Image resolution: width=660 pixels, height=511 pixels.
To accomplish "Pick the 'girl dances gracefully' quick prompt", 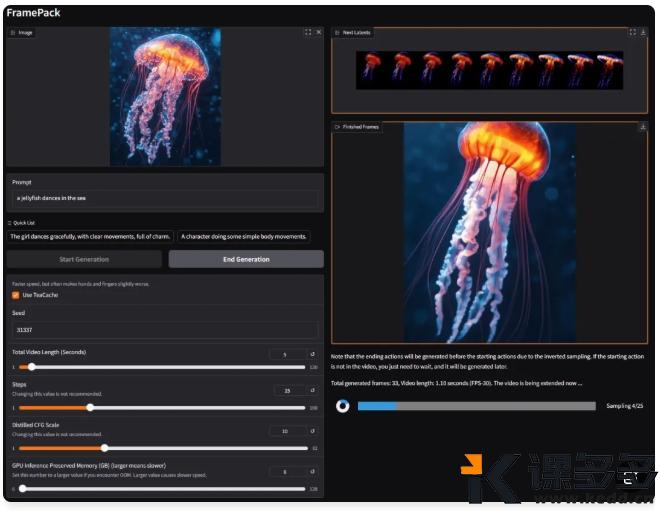I will [89, 237].
